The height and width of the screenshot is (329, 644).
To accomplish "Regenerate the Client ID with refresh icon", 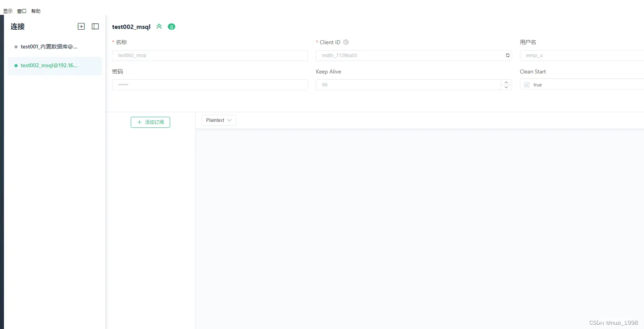I will point(507,55).
